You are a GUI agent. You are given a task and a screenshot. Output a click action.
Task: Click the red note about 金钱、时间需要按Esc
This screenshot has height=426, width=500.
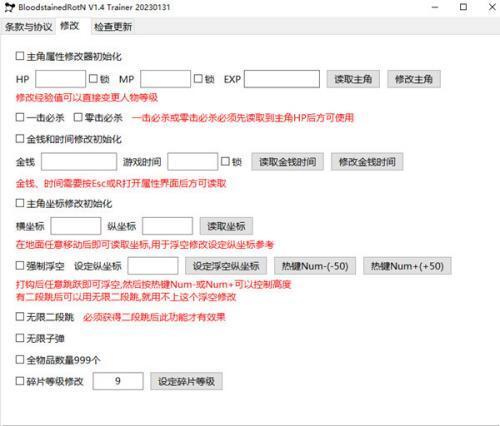[x=121, y=183]
